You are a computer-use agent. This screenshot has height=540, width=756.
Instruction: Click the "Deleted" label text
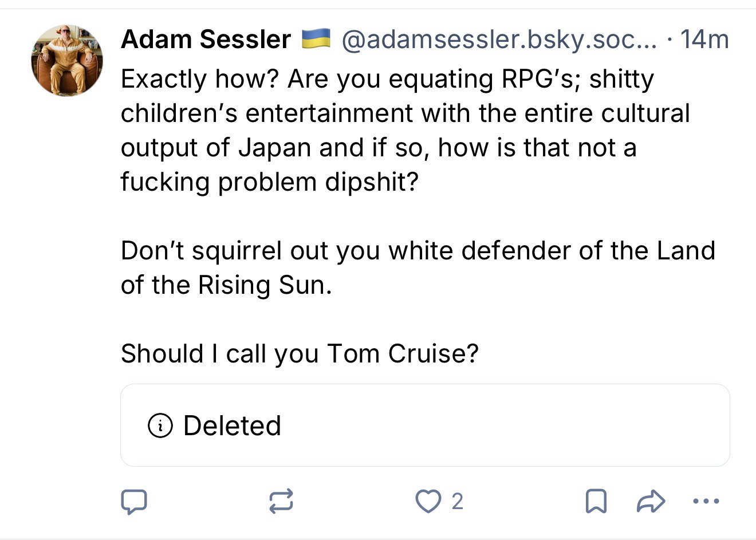(x=232, y=425)
